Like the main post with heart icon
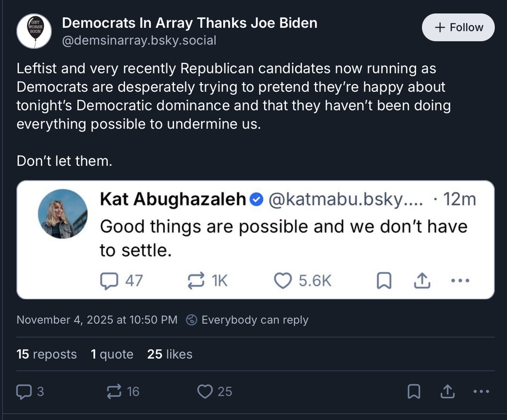 click(205, 391)
